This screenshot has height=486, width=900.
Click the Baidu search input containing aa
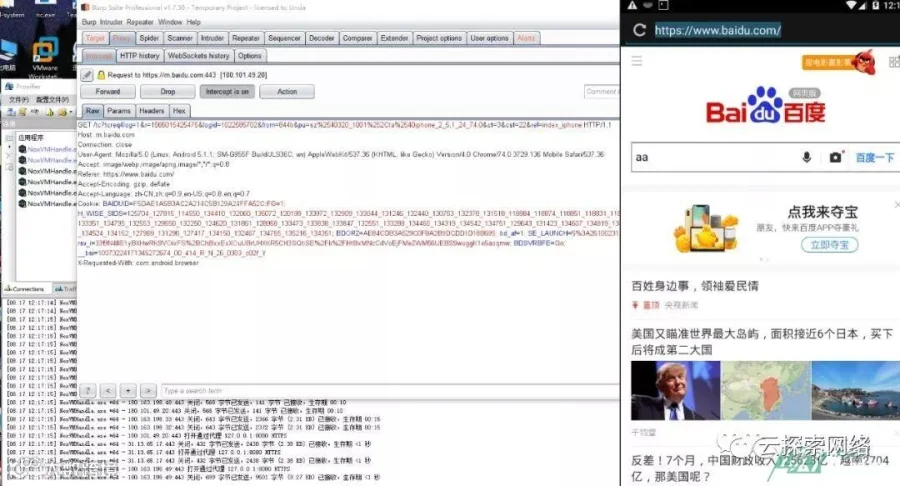pos(715,157)
